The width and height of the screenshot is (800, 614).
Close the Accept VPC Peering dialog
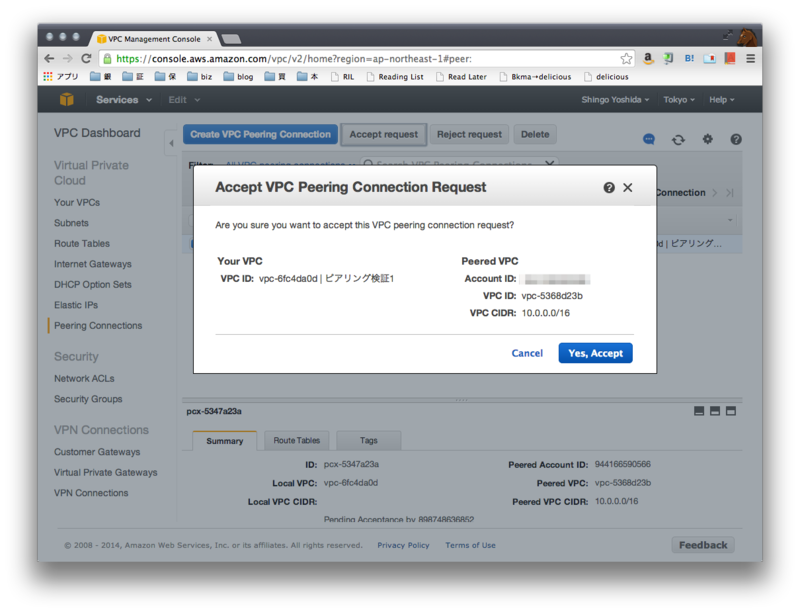(x=628, y=187)
